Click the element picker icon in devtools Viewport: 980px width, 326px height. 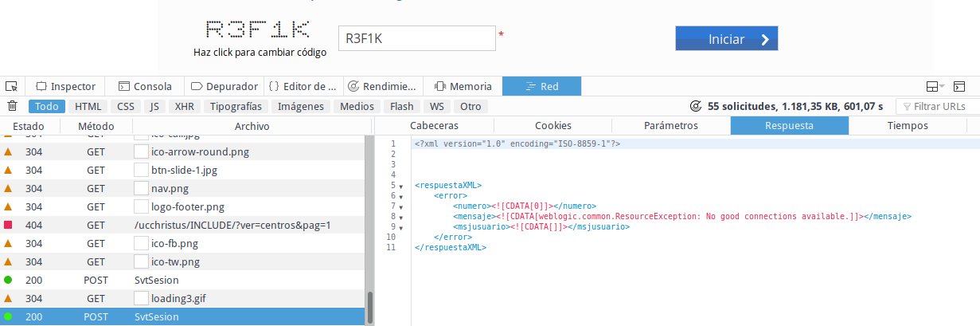tap(11, 86)
